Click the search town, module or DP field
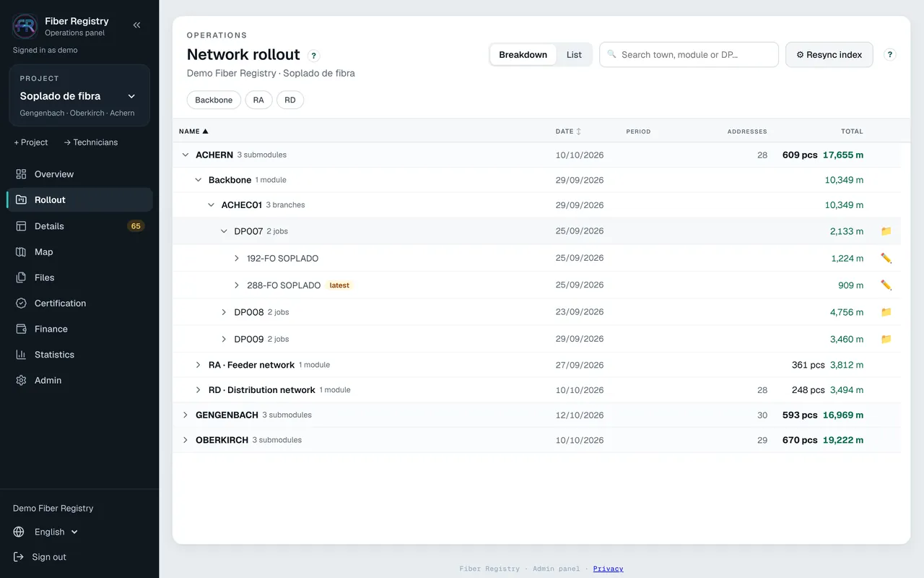Image resolution: width=924 pixels, height=578 pixels. [689, 55]
